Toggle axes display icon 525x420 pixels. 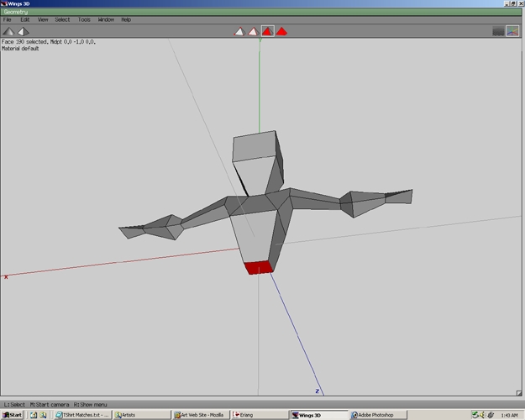pyautogui.click(x=512, y=31)
